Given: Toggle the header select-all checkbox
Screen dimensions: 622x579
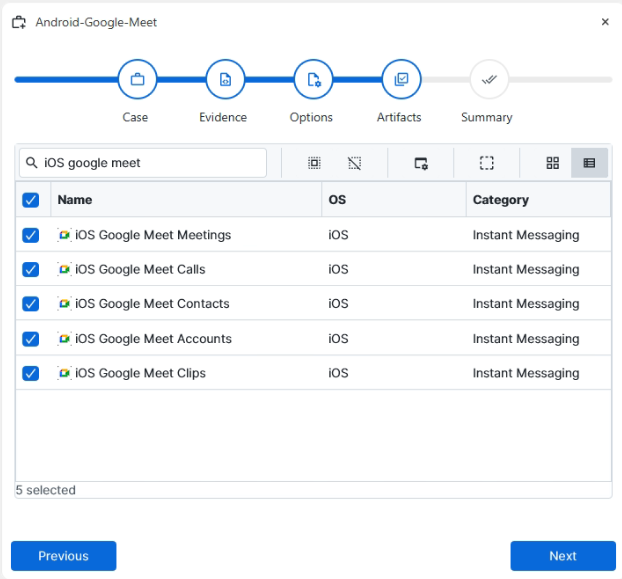Looking at the screenshot, I should click(31, 200).
